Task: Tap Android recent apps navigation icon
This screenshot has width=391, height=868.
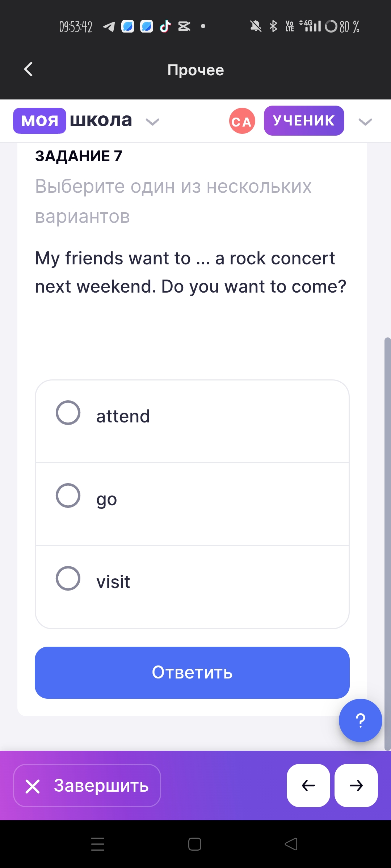Action: 98,844
